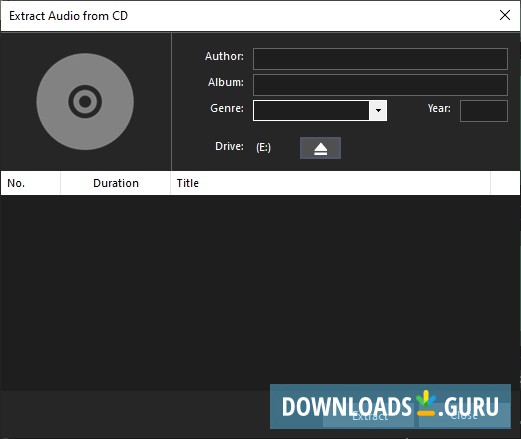
Task: Open the Genre dropdown arrow
Action: coord(378,110)
